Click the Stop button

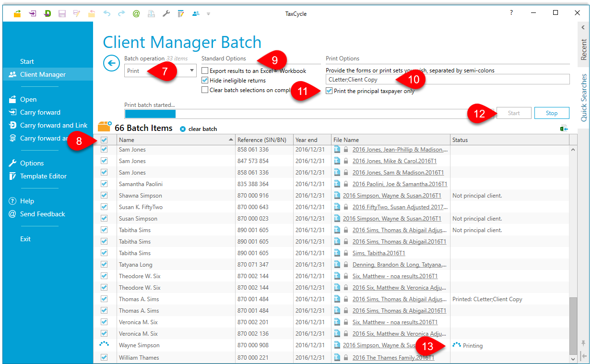click(x=552, y=113)
